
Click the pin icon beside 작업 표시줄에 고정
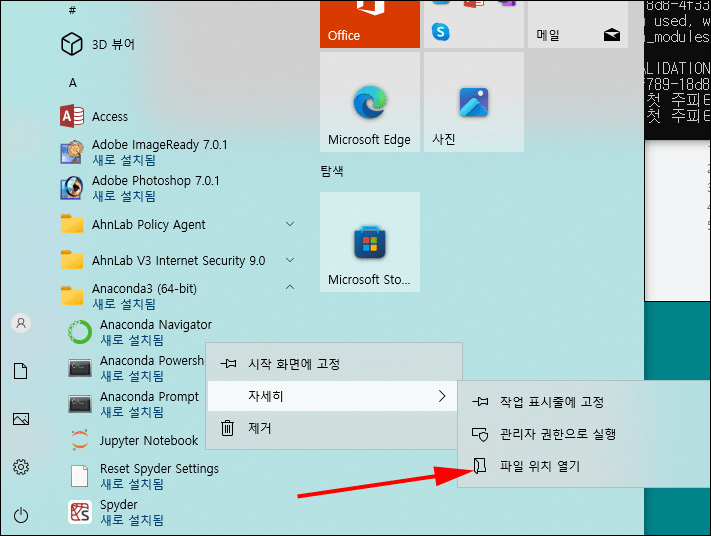coord(480,401)
